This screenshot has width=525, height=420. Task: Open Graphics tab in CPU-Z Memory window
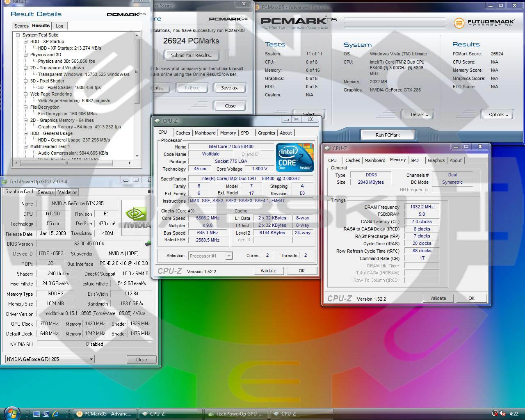pos(436,160)
